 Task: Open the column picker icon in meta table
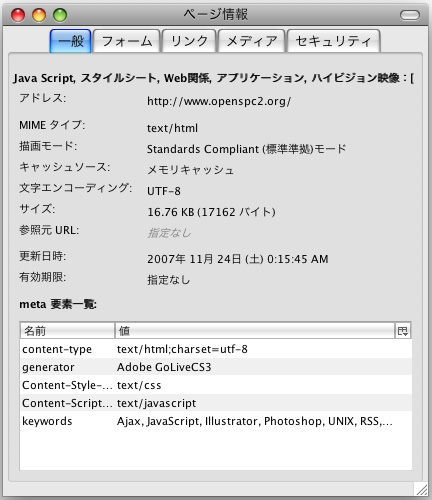[403, 331]
